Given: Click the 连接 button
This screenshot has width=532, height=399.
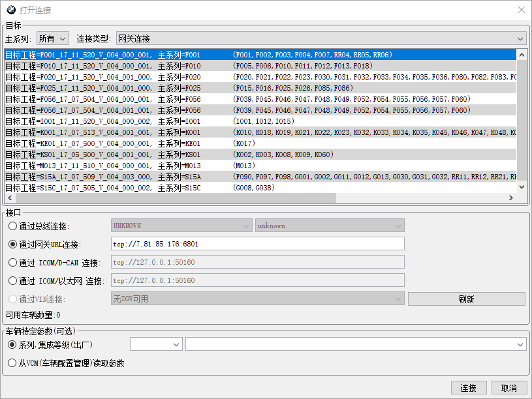Looking at the screenshot, I should (469, 388).
